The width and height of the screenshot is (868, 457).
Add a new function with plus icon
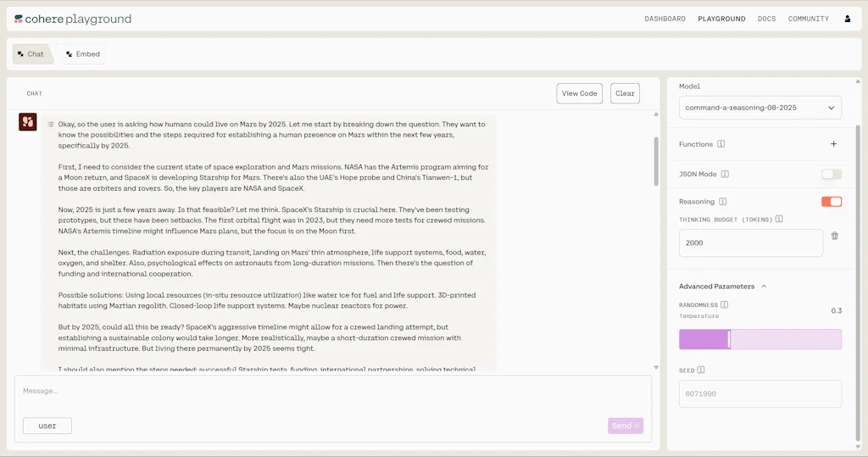(834, 144)
